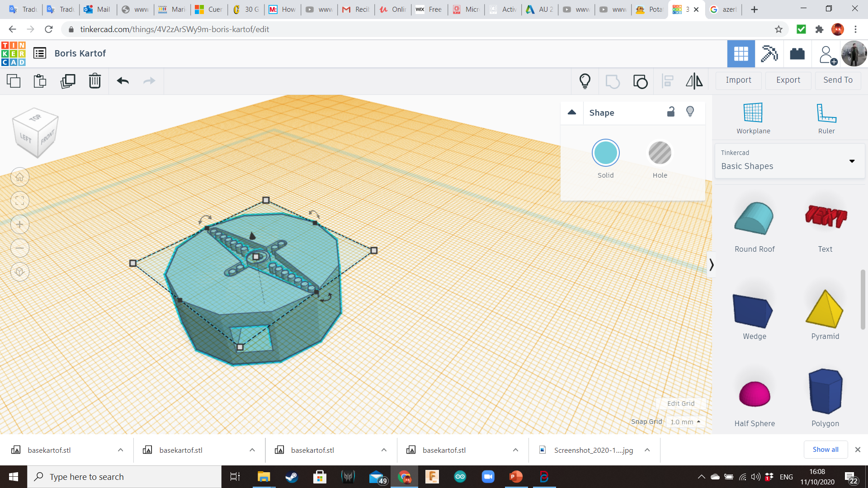
Task: Click the Home view button
Action: pyautogui.click(x=20, y=177)
